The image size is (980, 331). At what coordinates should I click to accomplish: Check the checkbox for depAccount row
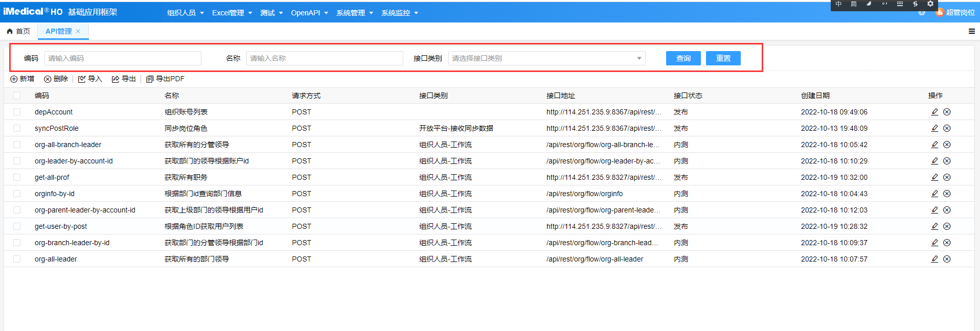[x=17, y=112]
